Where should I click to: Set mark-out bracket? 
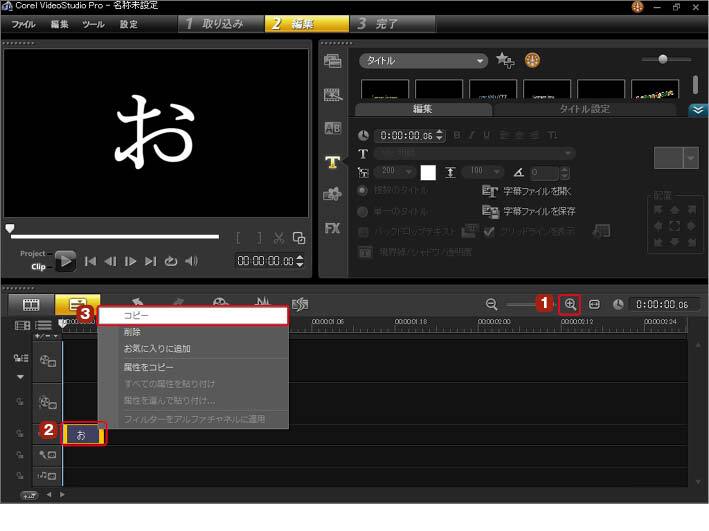pos(259,238)
